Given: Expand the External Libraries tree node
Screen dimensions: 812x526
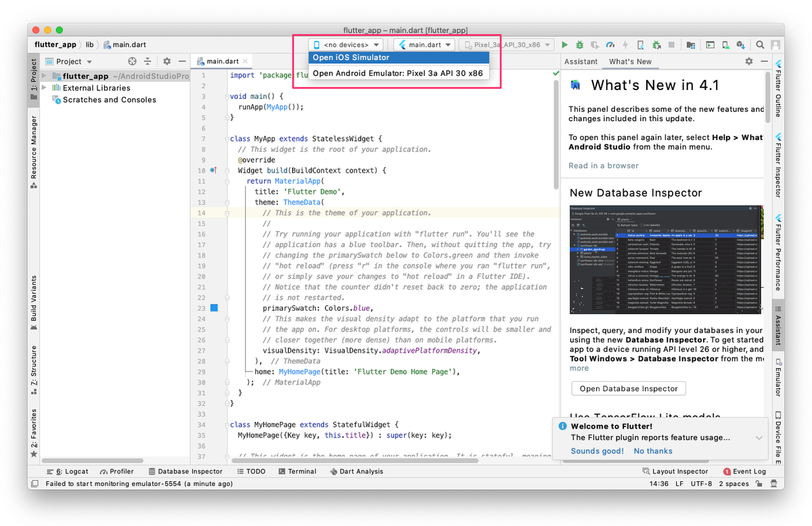Looking at the screenshot, I should (45, 88).
